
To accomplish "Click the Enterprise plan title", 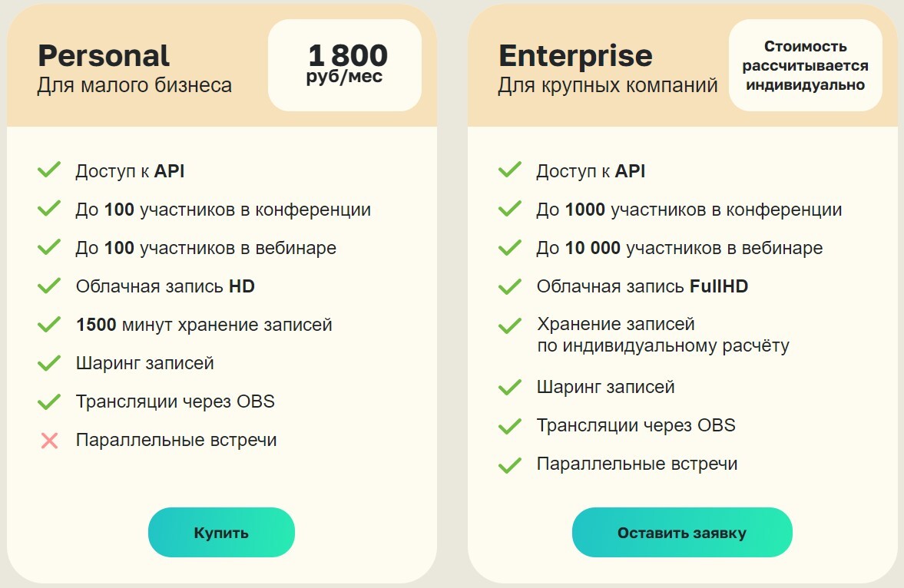I will (575, 56).
